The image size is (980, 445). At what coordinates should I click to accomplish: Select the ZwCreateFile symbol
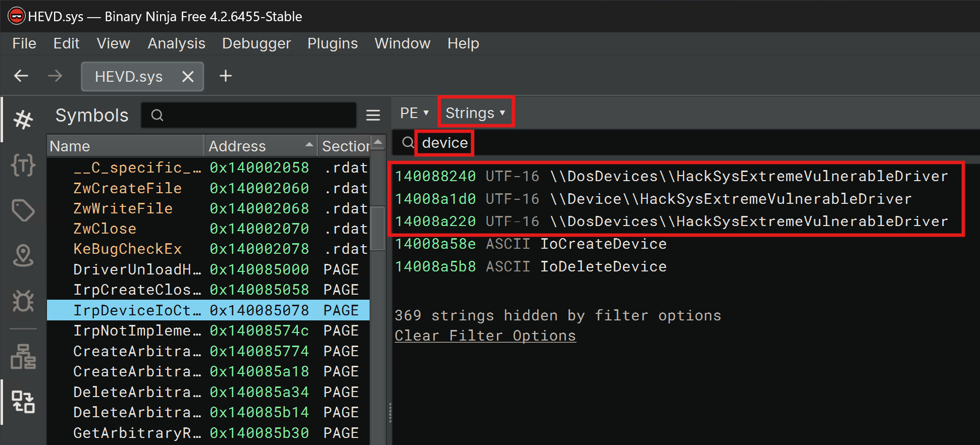click(208, 188)
